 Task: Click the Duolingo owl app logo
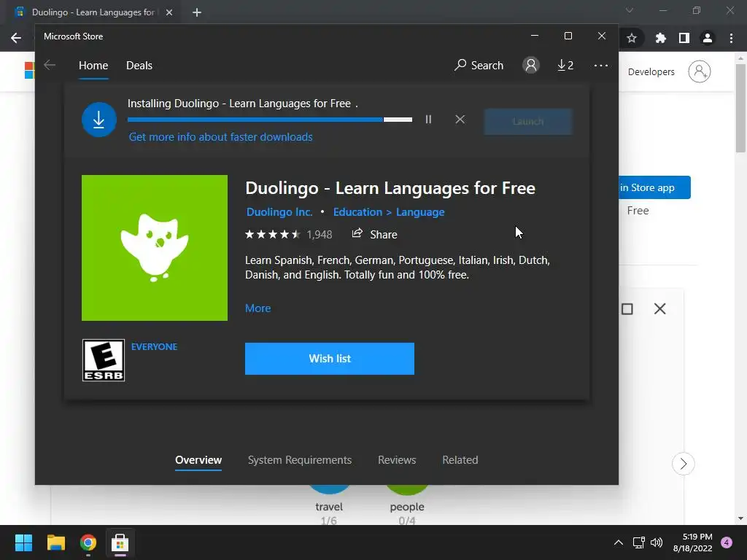[x=155, y=248]
